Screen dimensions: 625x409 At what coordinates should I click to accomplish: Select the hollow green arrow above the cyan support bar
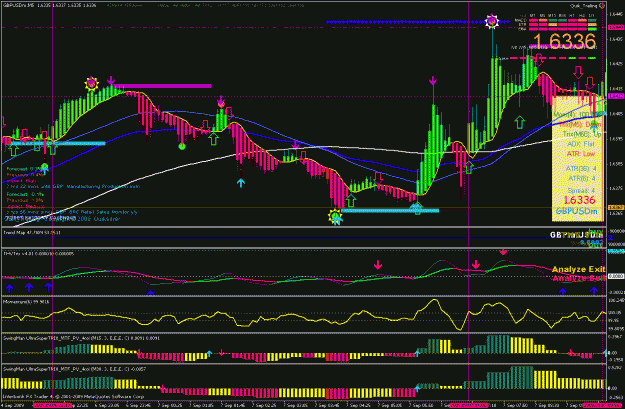click(x=351, y=201)
